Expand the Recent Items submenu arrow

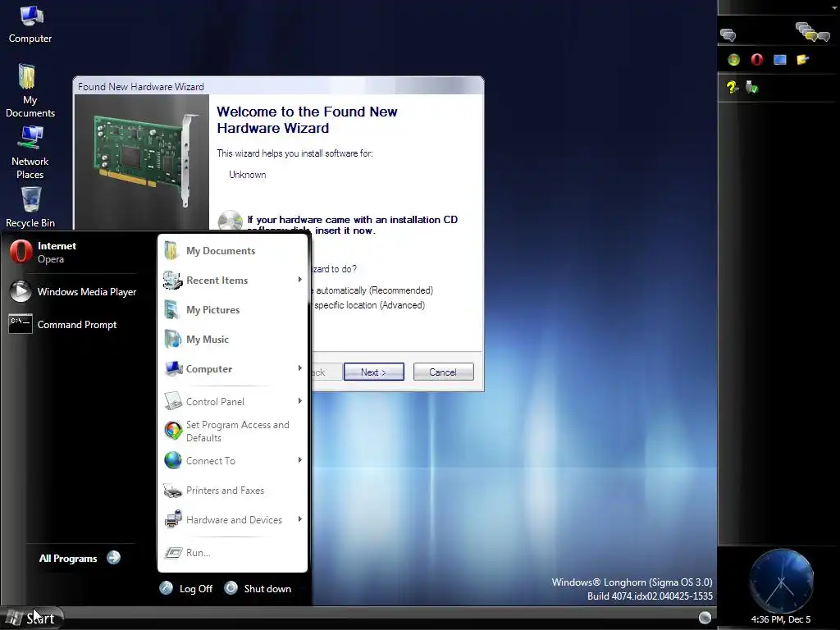point(300,280)
